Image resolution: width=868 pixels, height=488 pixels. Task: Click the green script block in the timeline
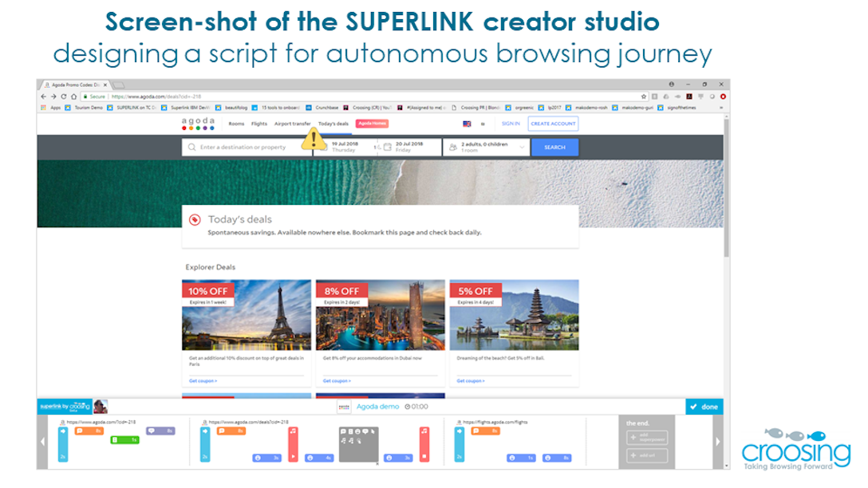pyautogui.click(x=124, y=439)
